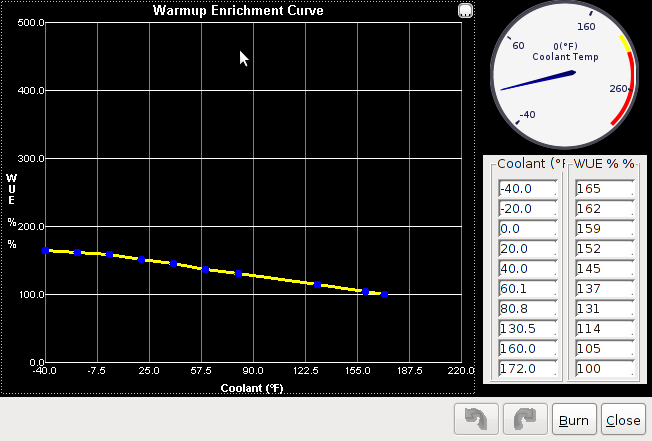Select the leftmost blue point on the curve
This screenshot has width=652, height=441.
[45, 251]
